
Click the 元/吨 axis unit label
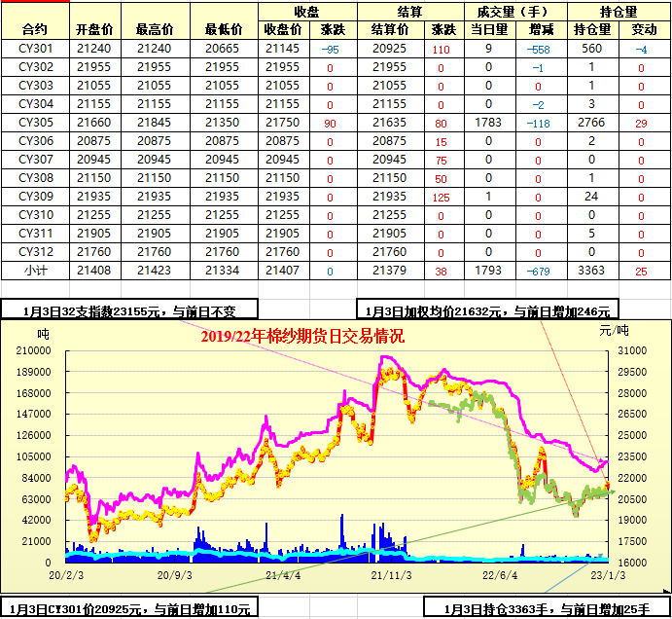click(x=613, y=332)
